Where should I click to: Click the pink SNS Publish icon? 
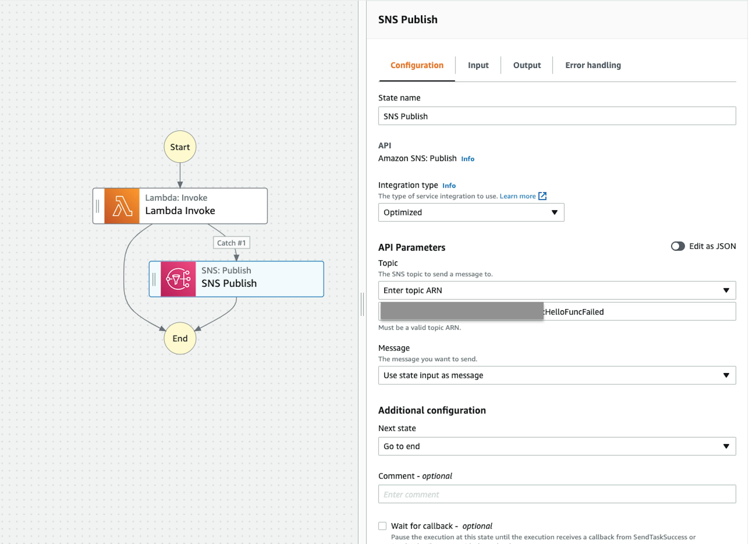pos(178,279)
